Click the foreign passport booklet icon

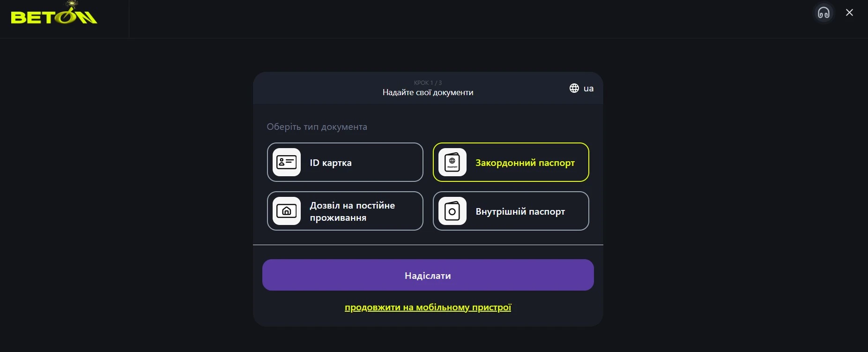pyautogui.click(x=452, y=162)
